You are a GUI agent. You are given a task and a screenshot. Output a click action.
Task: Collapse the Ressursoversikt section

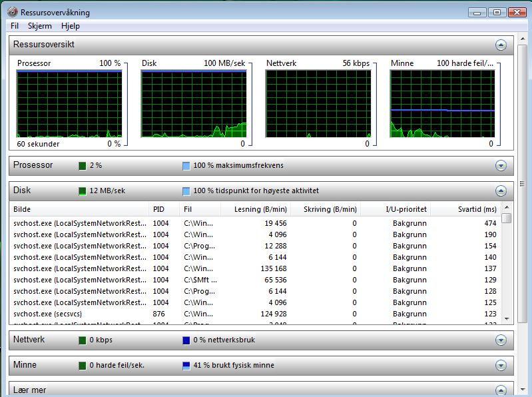[501, 45]
